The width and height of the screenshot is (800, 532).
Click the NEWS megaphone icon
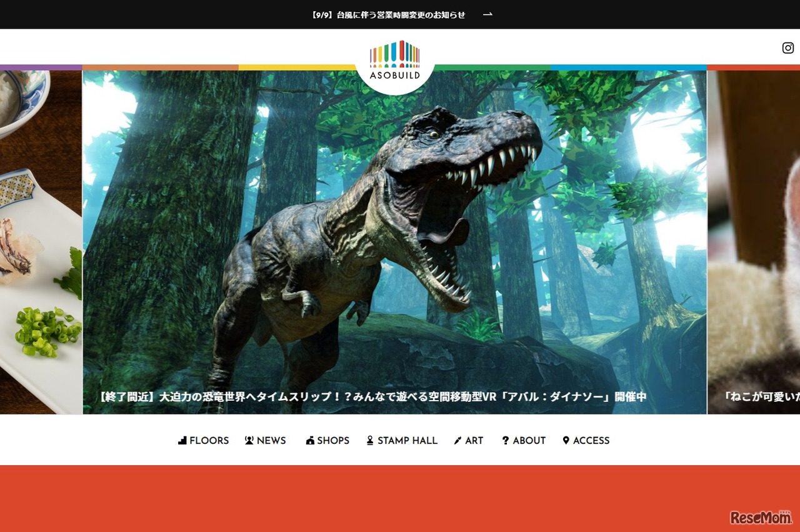tap(249, 441)
